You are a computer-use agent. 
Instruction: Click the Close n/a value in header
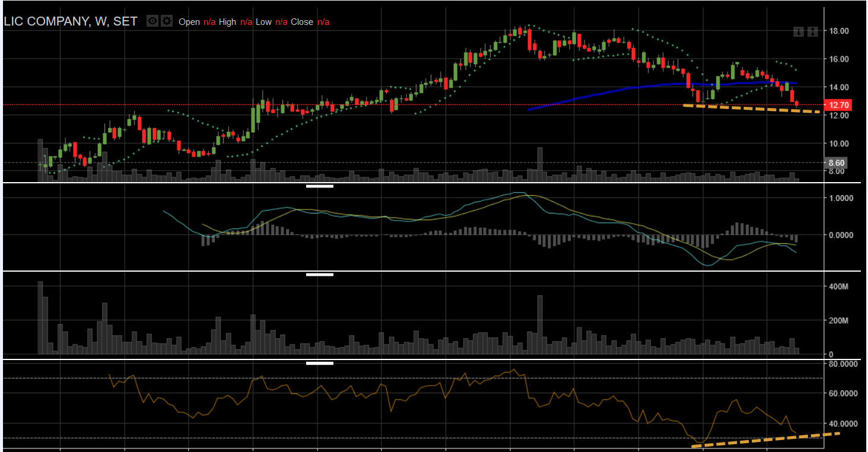323,22
